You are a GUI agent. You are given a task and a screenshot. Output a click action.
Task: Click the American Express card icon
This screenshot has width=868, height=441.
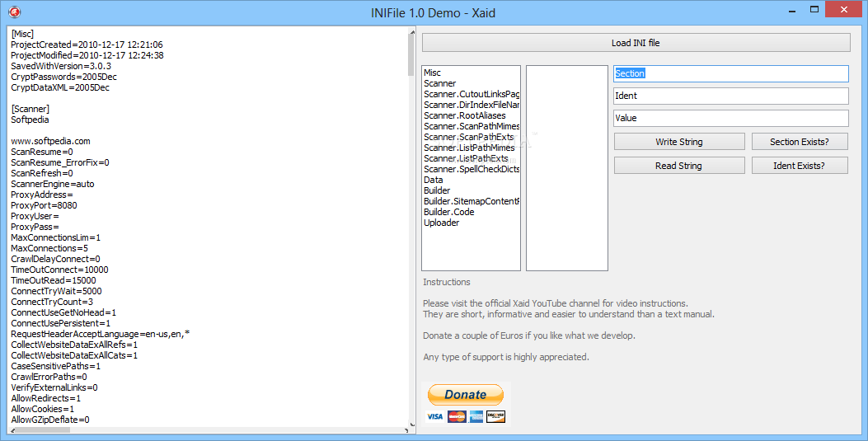[476, 416]
